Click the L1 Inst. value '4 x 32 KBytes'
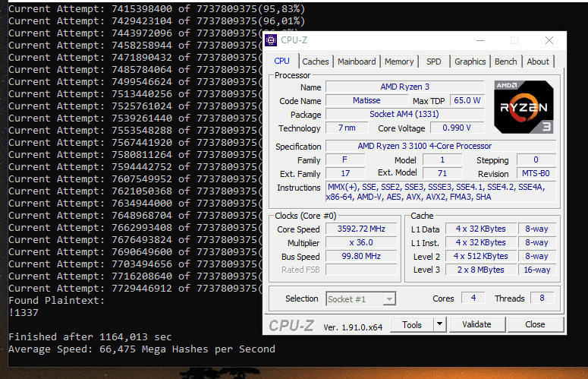 480,243
